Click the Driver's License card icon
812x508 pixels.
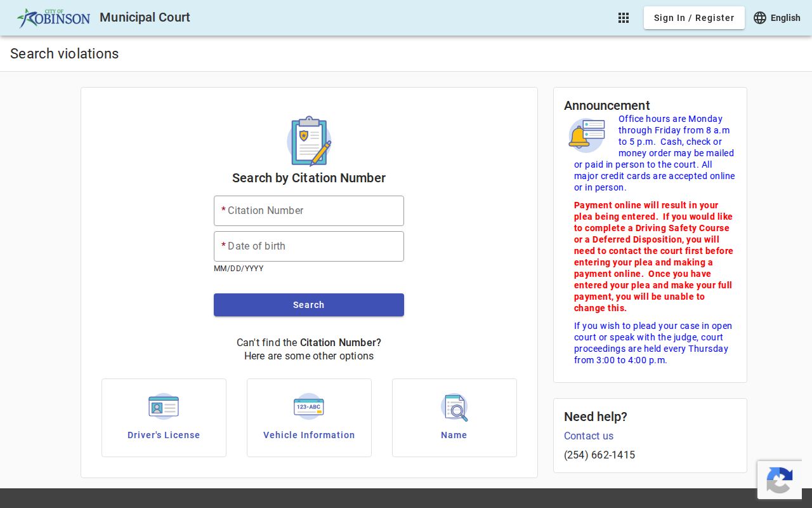pos(164,406)
